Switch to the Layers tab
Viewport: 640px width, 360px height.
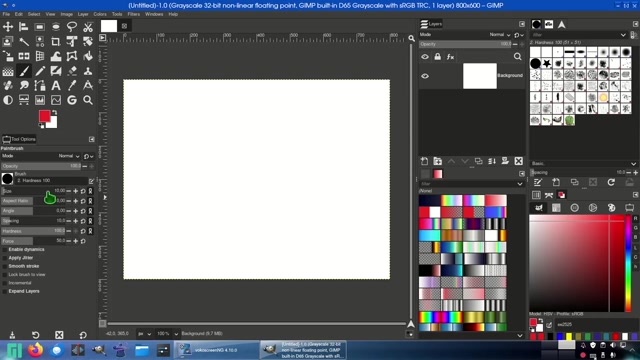[431, 24]
